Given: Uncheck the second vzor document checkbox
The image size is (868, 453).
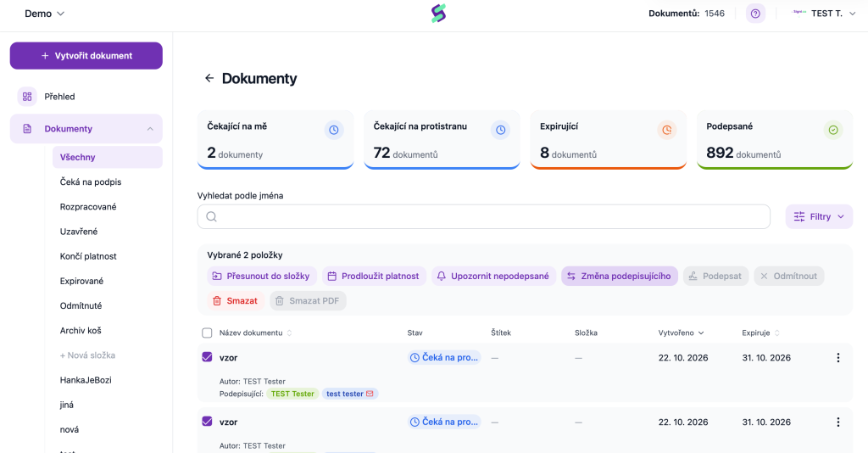Looking at the screenshot, I should (207, 422).
